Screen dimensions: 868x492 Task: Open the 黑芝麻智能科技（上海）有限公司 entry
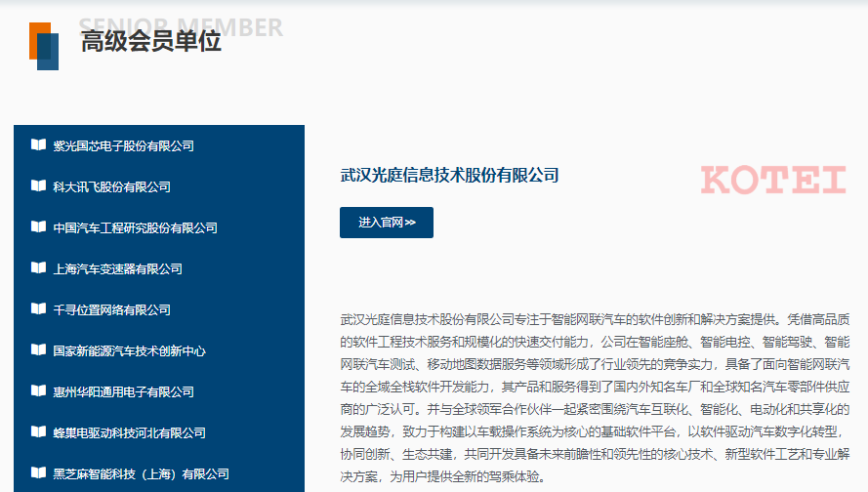(141, 474)
